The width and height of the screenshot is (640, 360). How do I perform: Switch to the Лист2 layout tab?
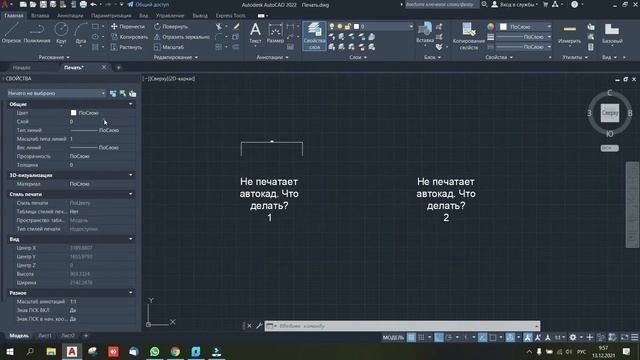click(68, 336)
